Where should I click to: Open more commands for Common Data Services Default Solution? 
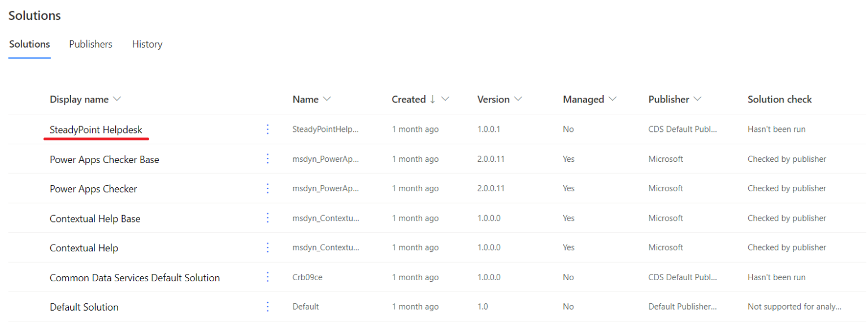267,277
